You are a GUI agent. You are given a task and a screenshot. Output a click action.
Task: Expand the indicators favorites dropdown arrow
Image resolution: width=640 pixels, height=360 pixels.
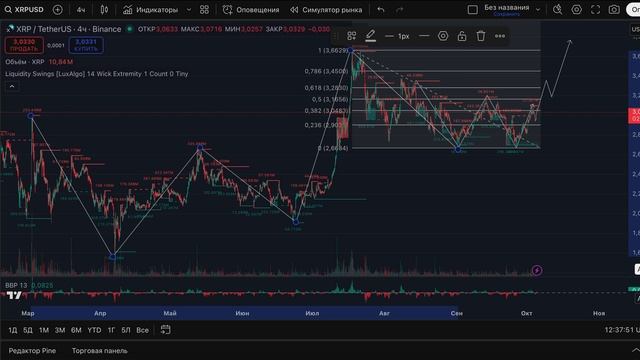pos(189,10)
